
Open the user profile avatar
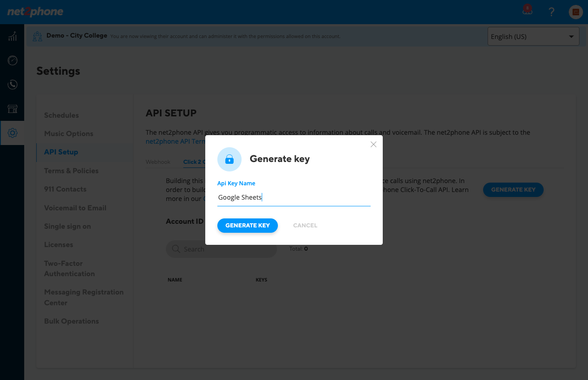576,12
